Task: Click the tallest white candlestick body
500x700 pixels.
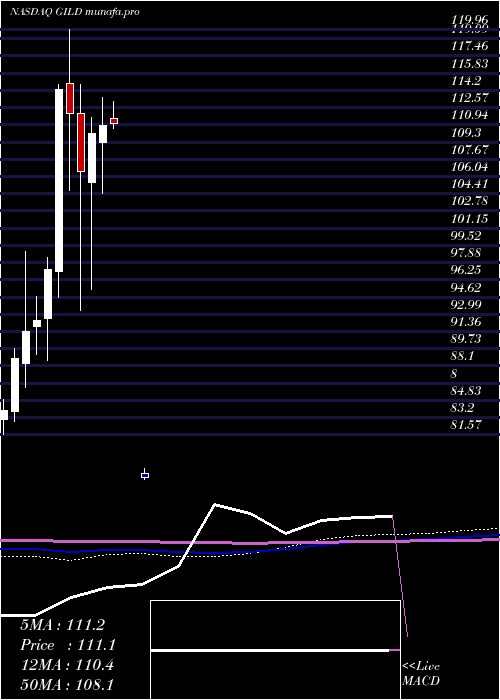Action: point(59,180)
